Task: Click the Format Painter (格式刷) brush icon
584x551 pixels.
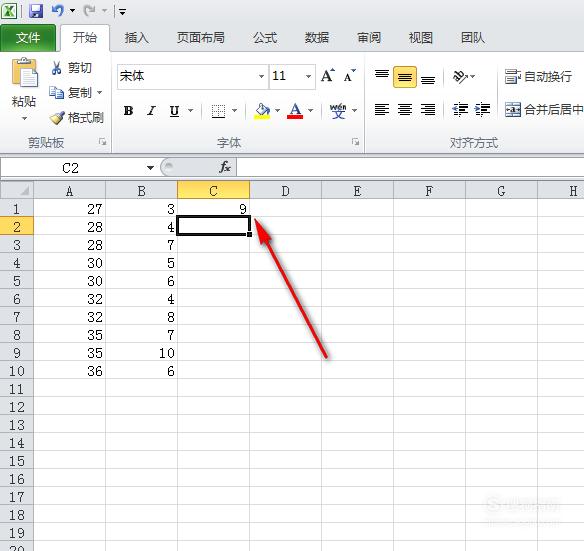Action: tap(57, 117)
